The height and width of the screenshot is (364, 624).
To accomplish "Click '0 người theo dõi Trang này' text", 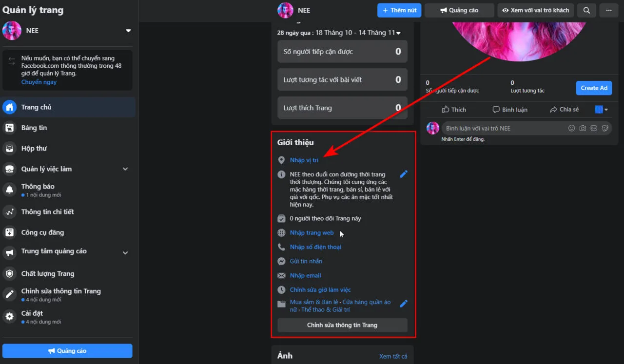I will (x=326, y=219).
